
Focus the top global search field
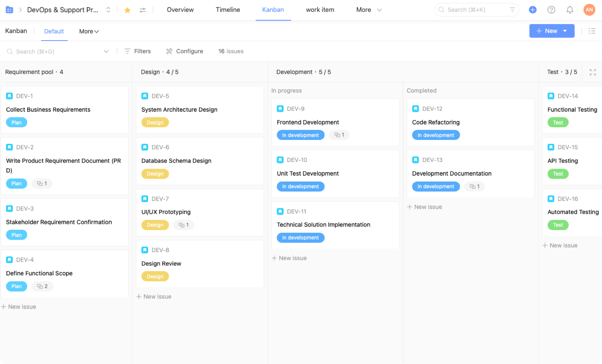coord(476,10)
